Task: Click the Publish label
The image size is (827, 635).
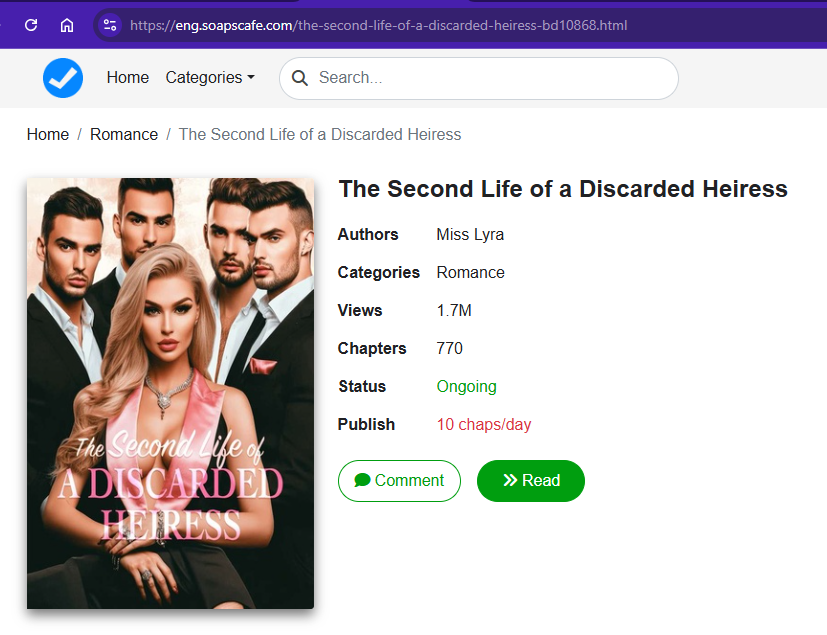Action: 367,424
